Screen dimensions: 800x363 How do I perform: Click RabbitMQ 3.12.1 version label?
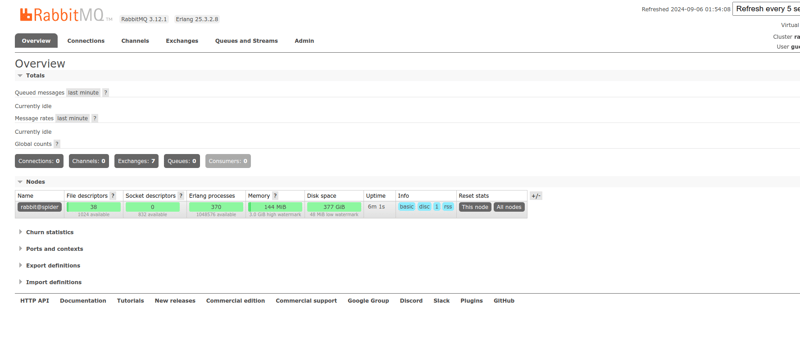pyautogui.click(x=144, y=19)
